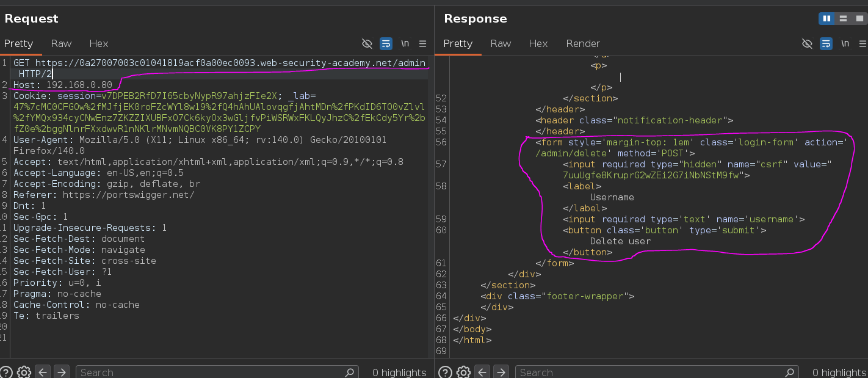868x378 pixels.
Task: Open help icon below Response panel
Action: [x=445, y=372]
